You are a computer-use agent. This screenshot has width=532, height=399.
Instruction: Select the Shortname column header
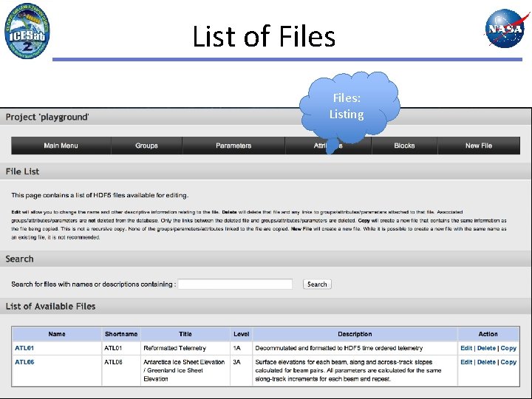(x=121, y=334)
